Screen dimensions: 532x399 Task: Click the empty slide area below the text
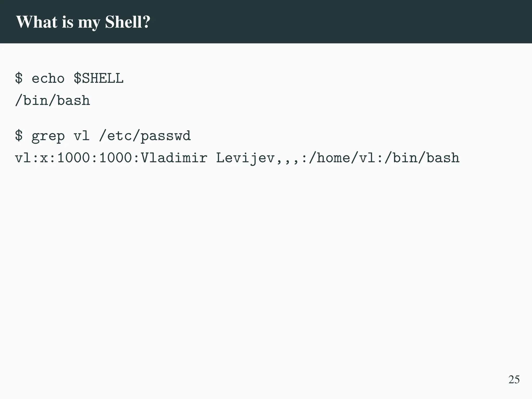(260, 260)
